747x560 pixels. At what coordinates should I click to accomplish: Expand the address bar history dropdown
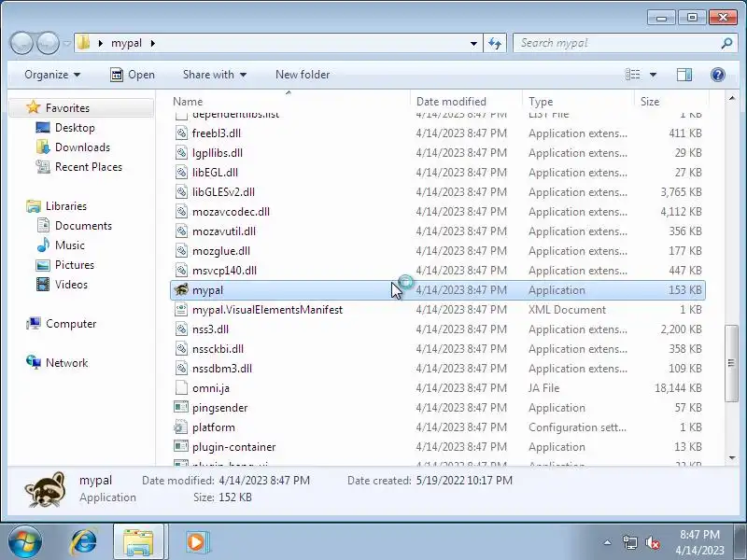click(473, 43)
